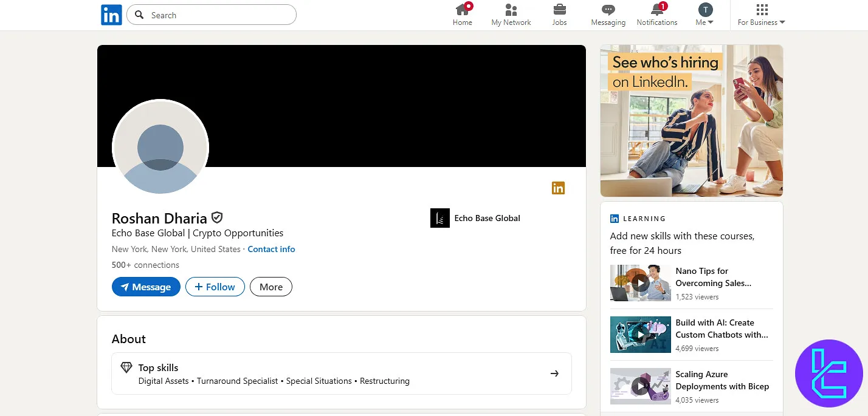Click the LinkedIn Learning logo icon
This screenshot has height=416, width=868.
(615, 219)
